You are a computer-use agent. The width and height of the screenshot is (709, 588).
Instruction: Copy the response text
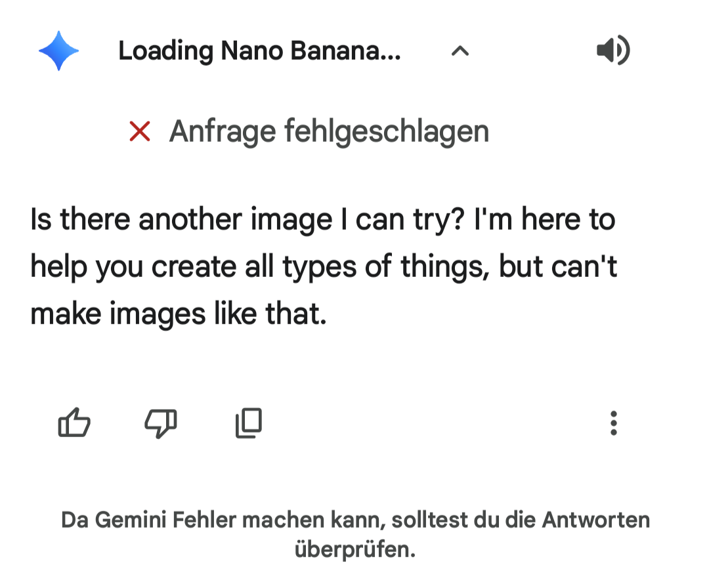(248, 423)
